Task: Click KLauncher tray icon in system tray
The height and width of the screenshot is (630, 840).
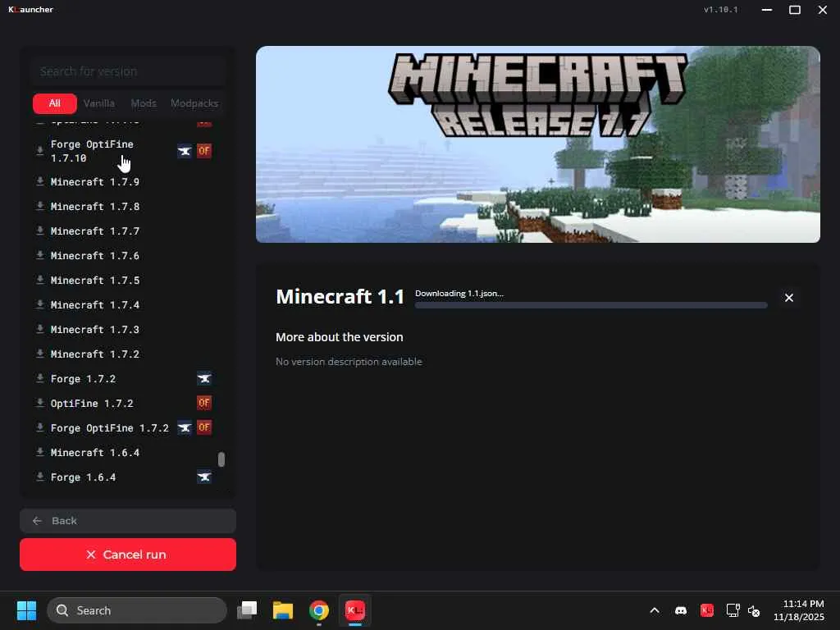Action: coord(706,610)
